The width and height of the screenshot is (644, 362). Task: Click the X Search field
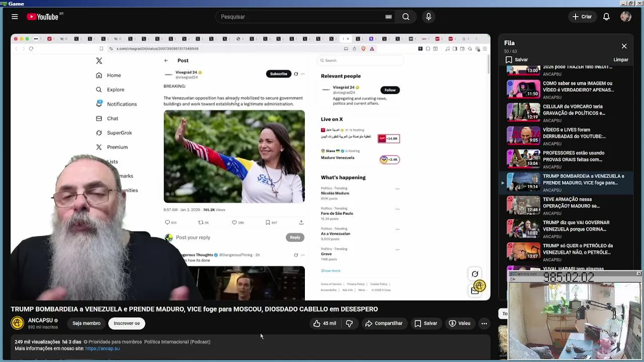360,60
